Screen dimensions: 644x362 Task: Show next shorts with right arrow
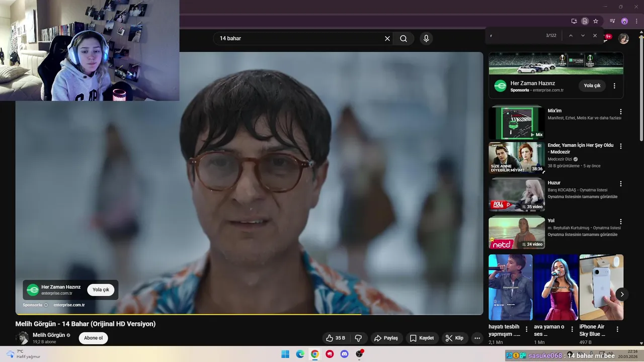pos(622,294)
